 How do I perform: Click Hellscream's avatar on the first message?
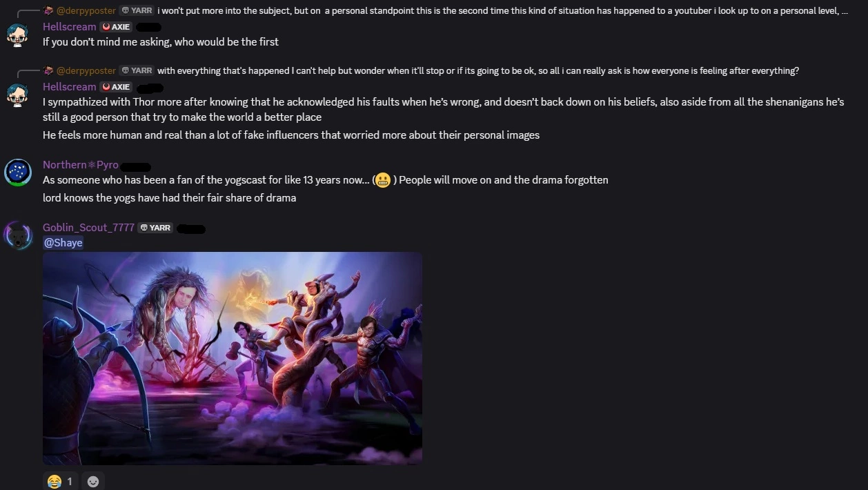[x=17, y=35]
